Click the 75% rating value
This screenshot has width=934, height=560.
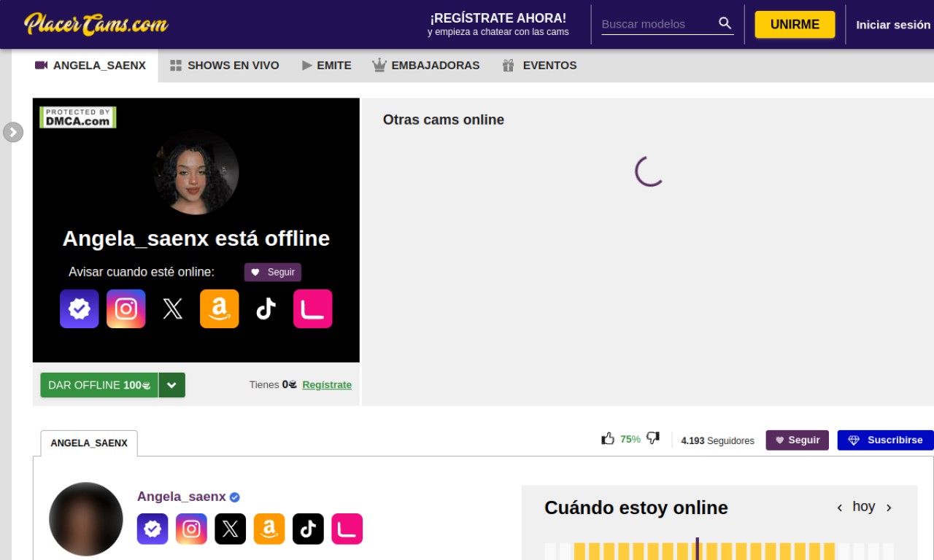tap(630, 439)
